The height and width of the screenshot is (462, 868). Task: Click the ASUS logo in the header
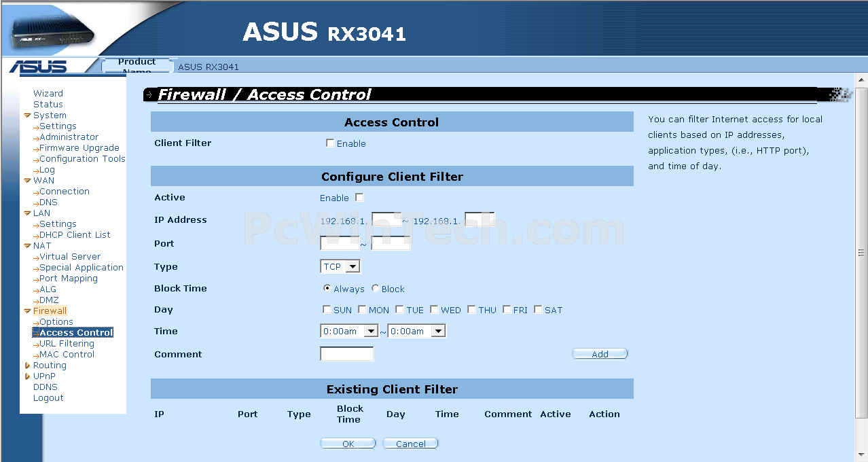click(39, 67)
